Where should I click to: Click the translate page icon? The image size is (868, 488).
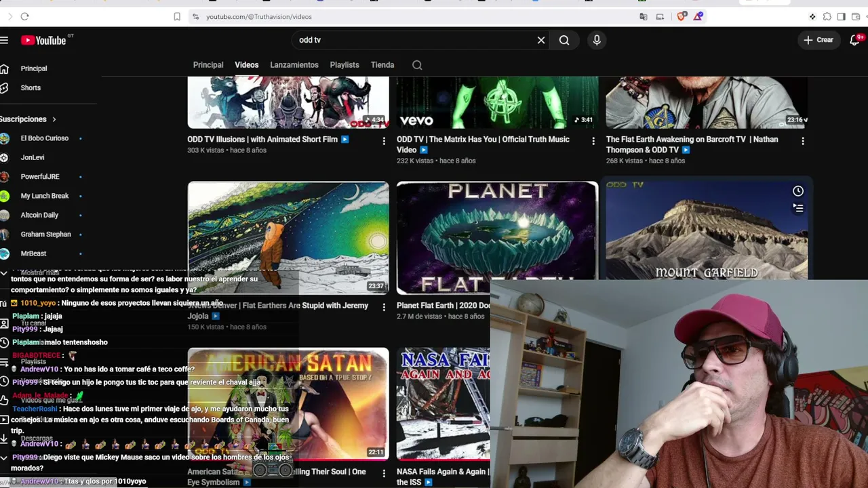click(644, 16)
